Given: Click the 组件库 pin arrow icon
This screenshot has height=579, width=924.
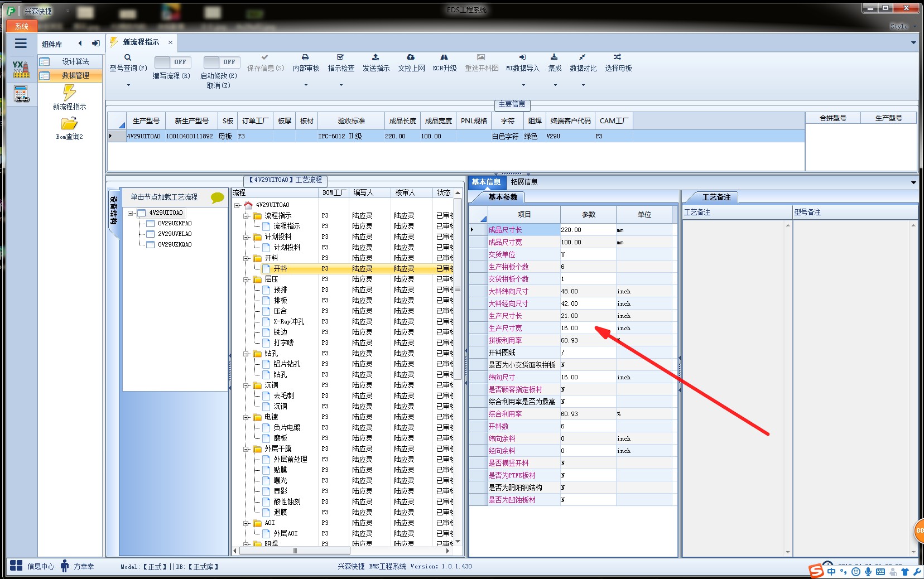Looking at the screenshot, I should coord(96,44).
